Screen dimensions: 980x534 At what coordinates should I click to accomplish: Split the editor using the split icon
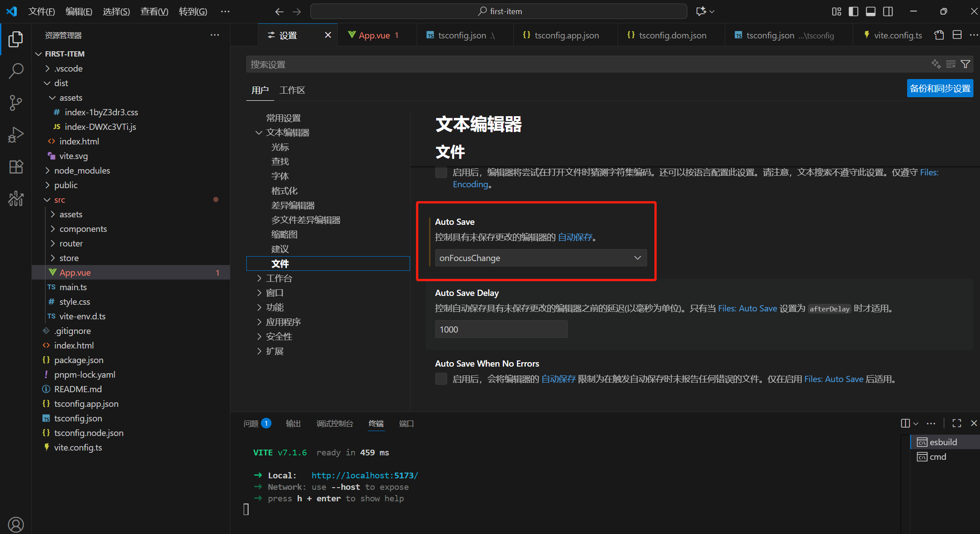pyautogui.click(x=957, y=34)
